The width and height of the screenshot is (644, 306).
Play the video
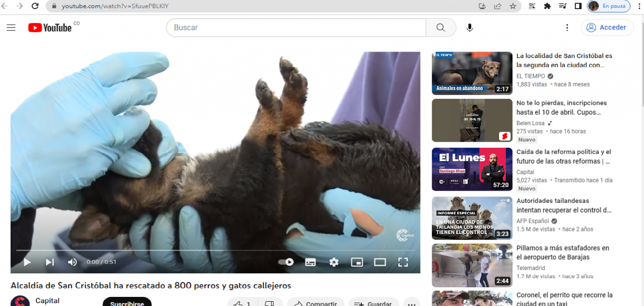click(x=27, y=262)
